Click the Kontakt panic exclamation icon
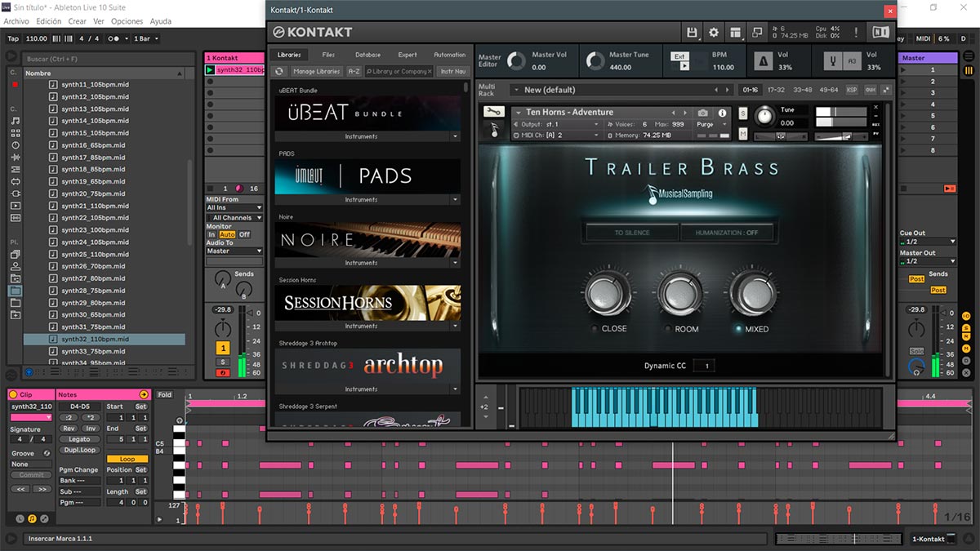 pyautogui.click(x=856, y=33)
